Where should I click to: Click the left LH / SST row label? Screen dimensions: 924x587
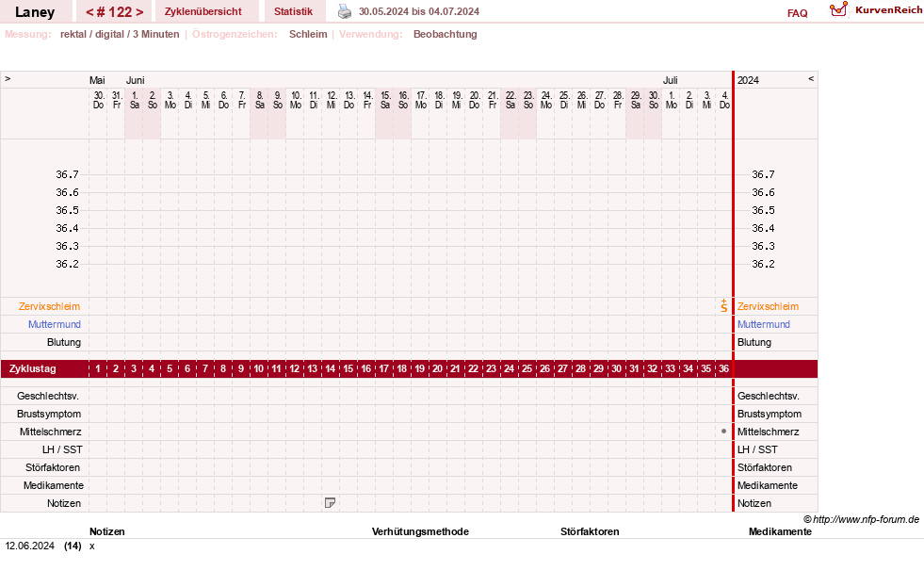click(x=62, y=449)
